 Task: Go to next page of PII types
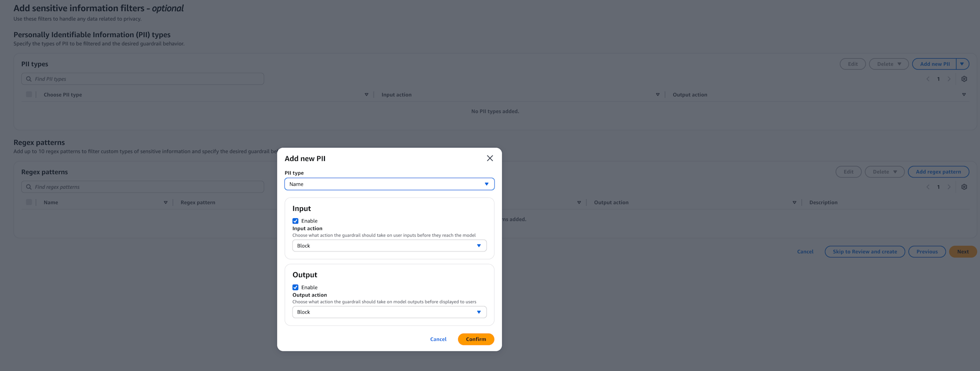[949, 79]
